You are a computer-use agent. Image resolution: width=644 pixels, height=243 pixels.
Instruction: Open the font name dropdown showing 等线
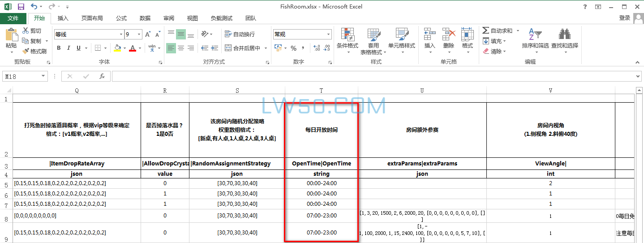(x=121, y=35)
